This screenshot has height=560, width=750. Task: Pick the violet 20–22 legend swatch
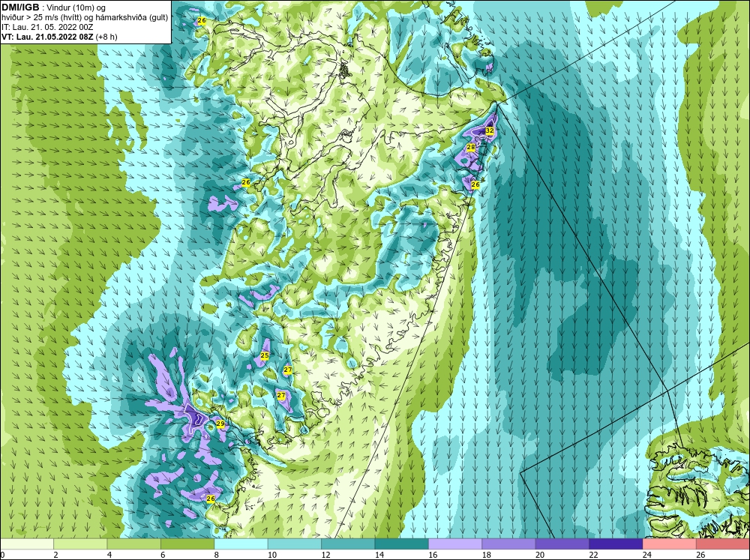pyautogui.click(x=562, y=544)
